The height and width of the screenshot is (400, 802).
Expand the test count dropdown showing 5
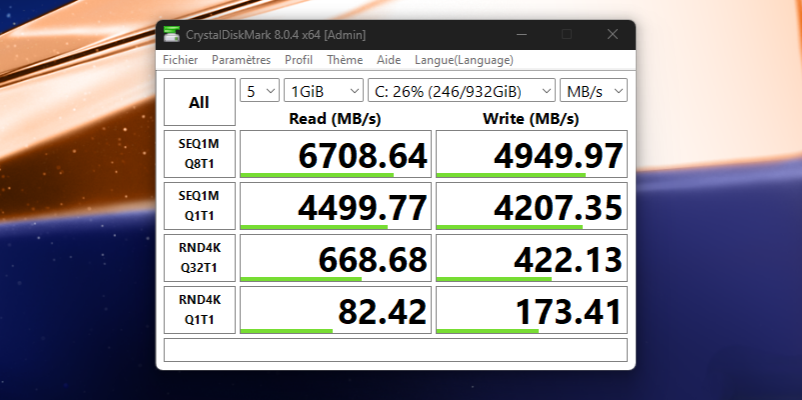tap(260, 91)
